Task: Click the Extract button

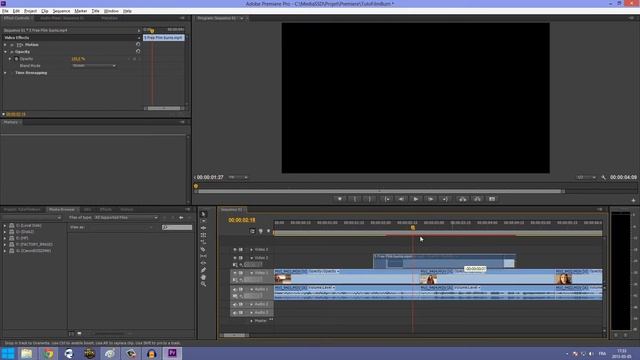Action: [x=477, y=199]
